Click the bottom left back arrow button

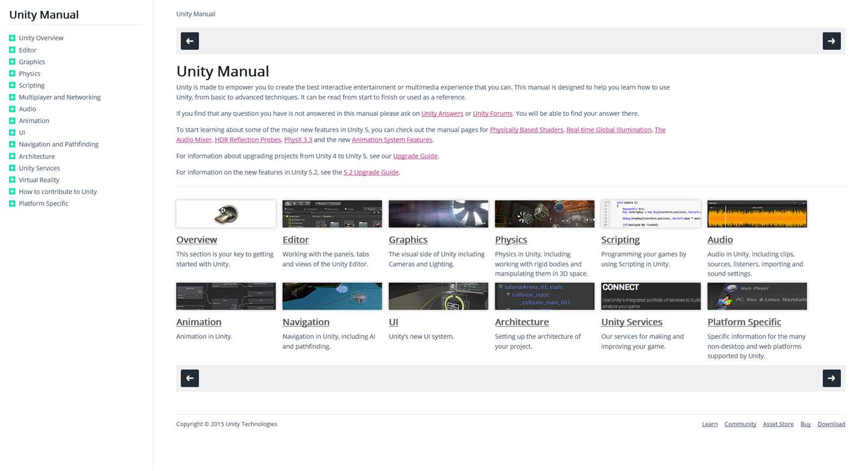click(190, 378)
